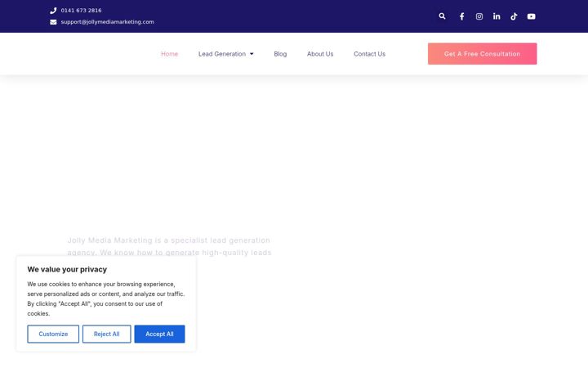Open the Blog menu item
Image resolution: width=588 pixels, height=368 pixels.
click(280, 54)
